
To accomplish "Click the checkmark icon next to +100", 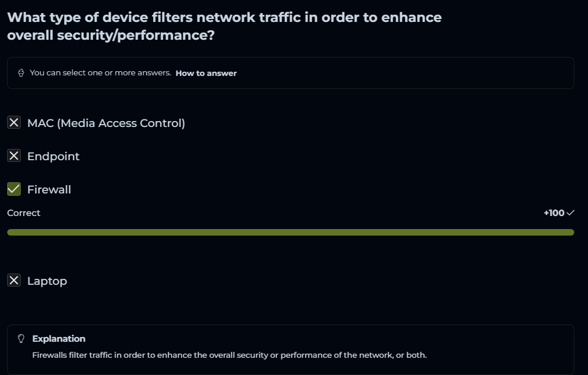I will 571,212.
